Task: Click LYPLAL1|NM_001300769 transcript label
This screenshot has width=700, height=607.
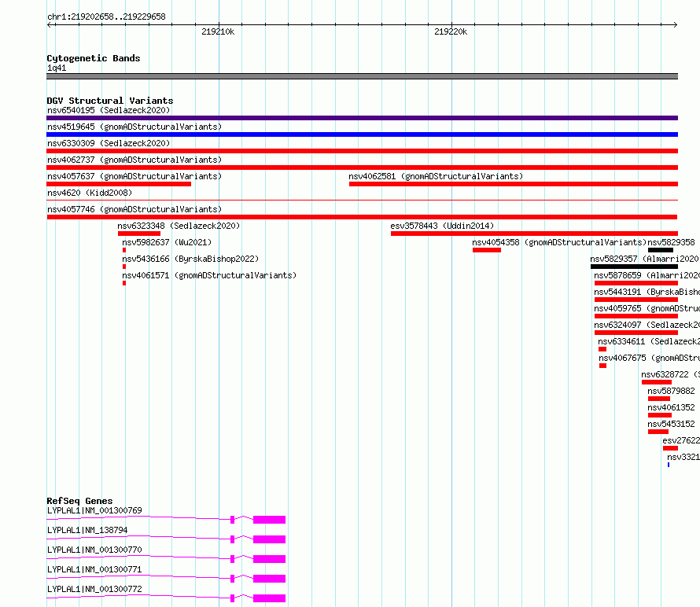Action: pyautogui.click(x=94, y=510)
